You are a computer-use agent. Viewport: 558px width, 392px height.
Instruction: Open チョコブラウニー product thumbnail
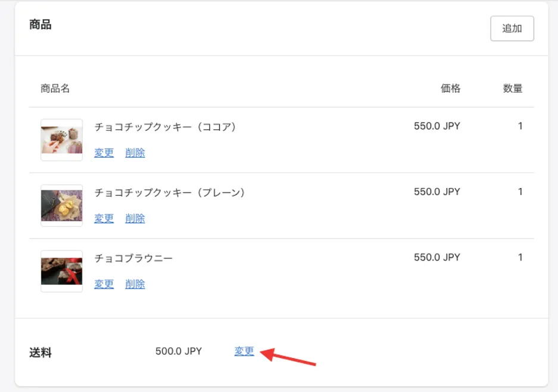61,271
